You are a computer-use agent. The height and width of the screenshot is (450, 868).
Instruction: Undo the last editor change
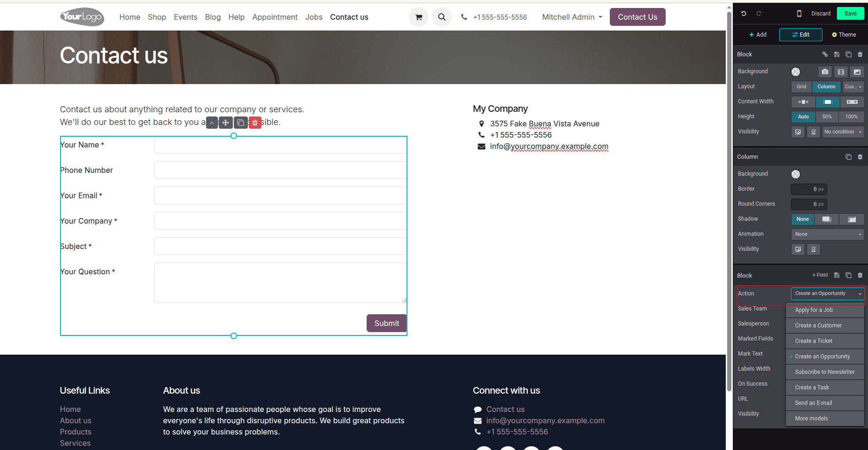[x=744, y=14]
